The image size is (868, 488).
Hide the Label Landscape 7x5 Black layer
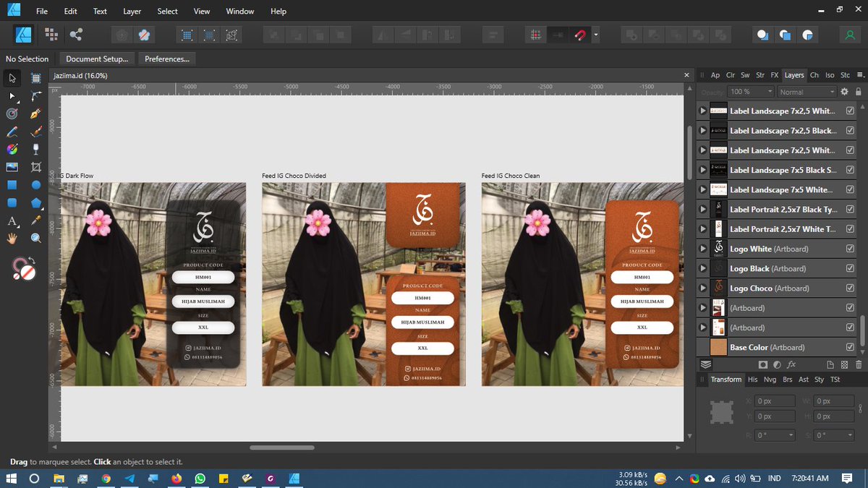click(850, 170)
